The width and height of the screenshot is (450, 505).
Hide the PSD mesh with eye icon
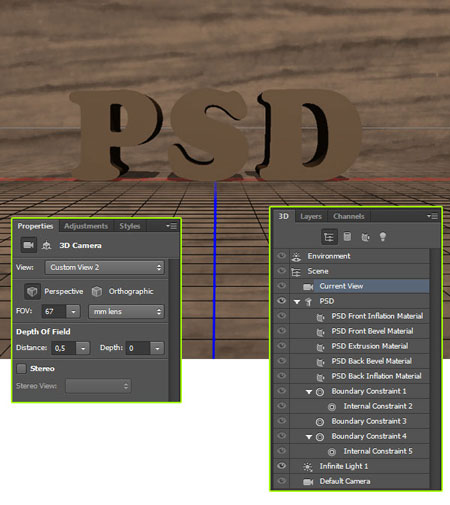(x=281, y=301)
